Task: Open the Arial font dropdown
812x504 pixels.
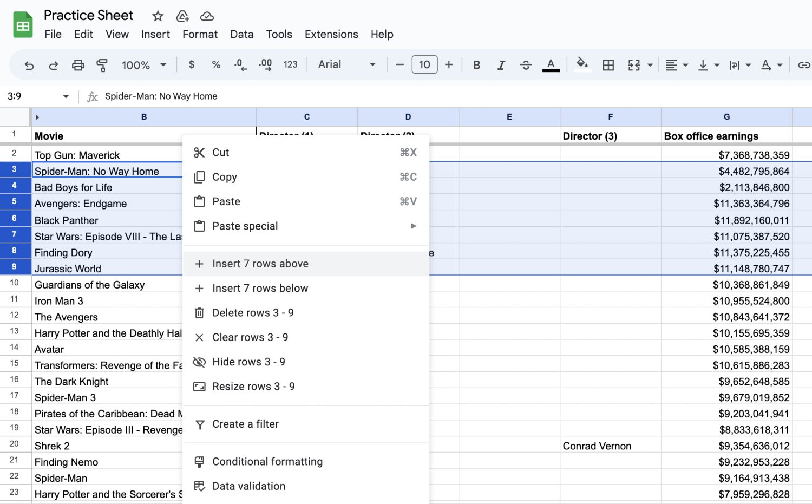Action: pos(346,64)
